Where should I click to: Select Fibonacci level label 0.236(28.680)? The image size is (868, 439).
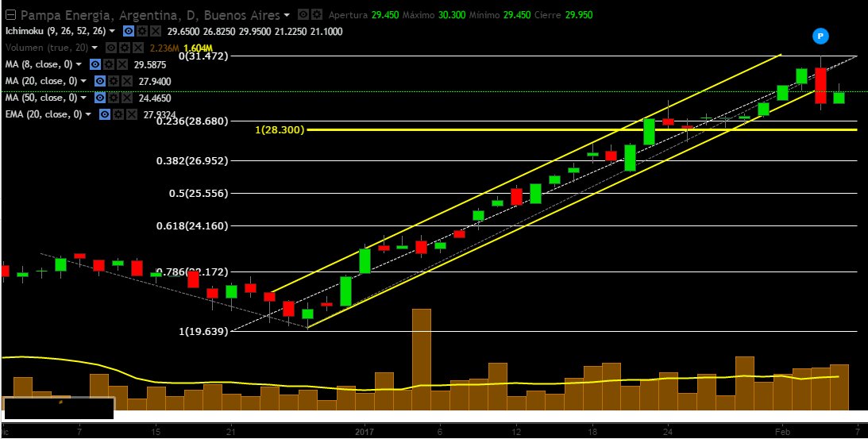(x=192, y=121)
